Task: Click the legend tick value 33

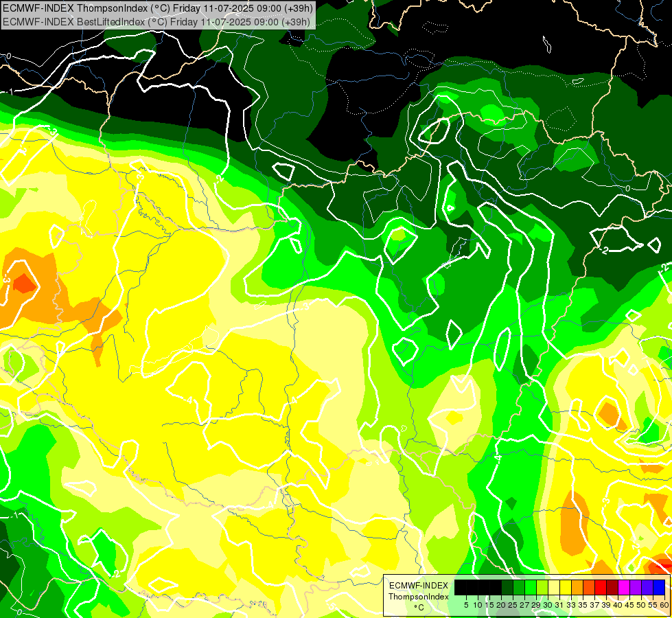Action: [571, 605]
